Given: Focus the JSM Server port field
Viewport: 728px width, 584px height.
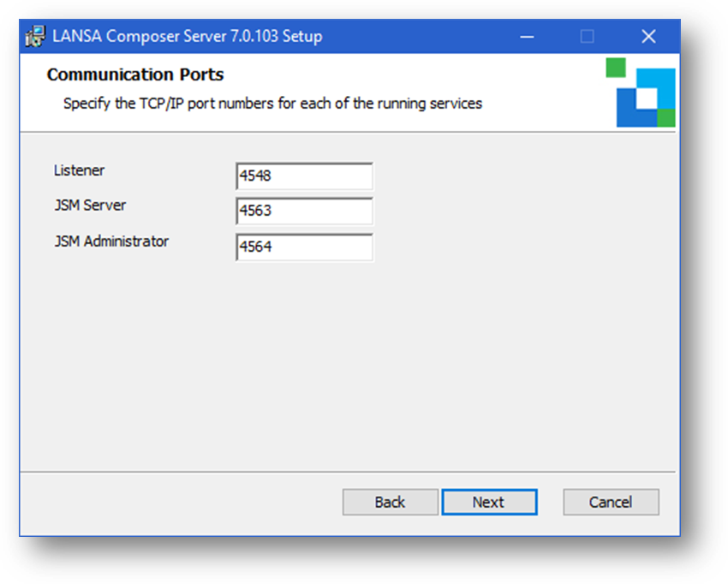Looking at the screenshot, I should click(x=304, y=212).
